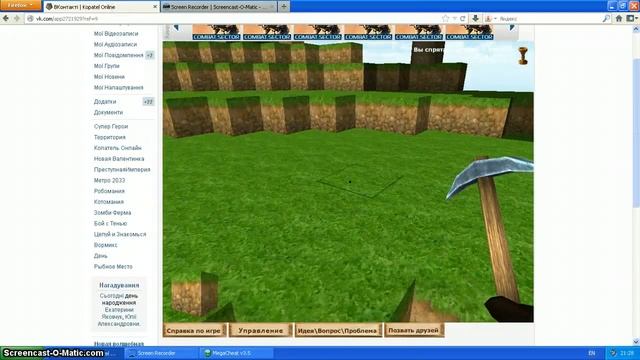The height and width of the screenshot is (360, 640).
Task: Open Мої Аудіозаписи in sidebar
Action: point(116,44)
